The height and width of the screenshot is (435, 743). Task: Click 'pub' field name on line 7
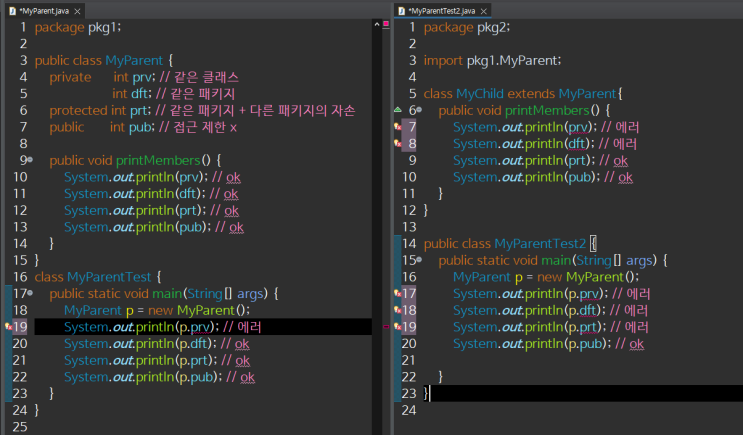[140, 127]
